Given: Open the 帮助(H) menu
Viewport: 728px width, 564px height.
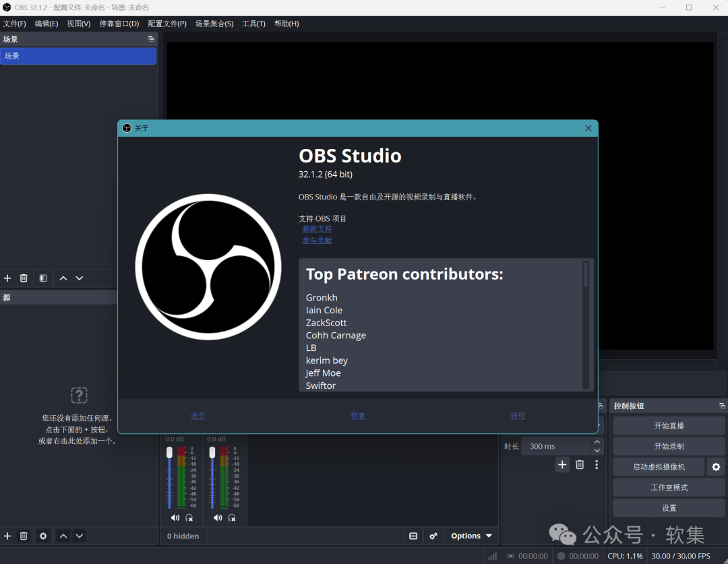Looking at the screenshot, I should point(286,24).
